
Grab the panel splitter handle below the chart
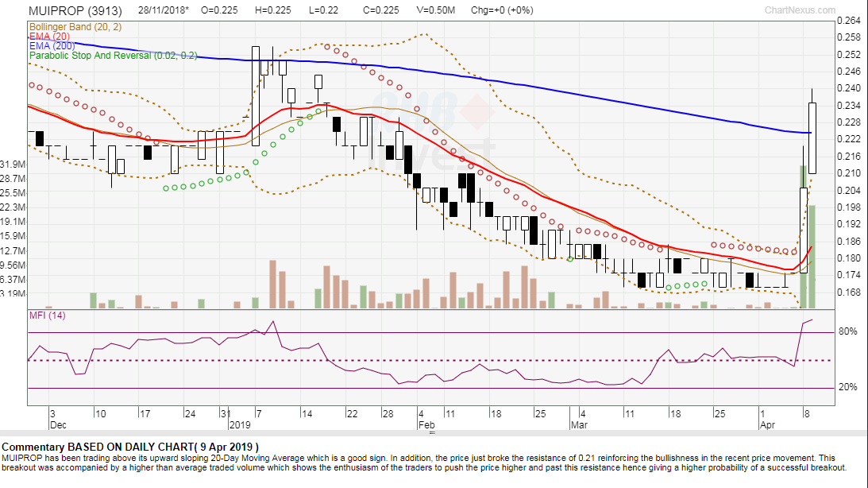(432, 432)
